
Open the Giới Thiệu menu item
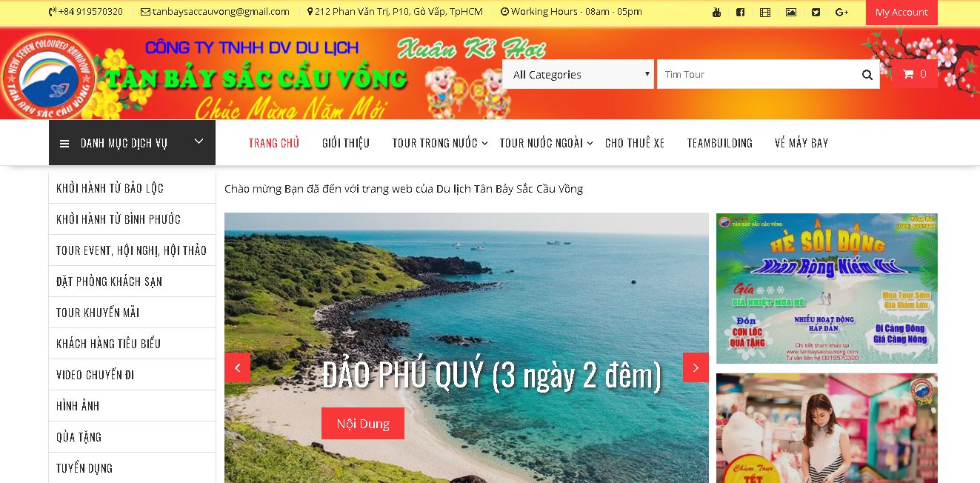(346, 143)
